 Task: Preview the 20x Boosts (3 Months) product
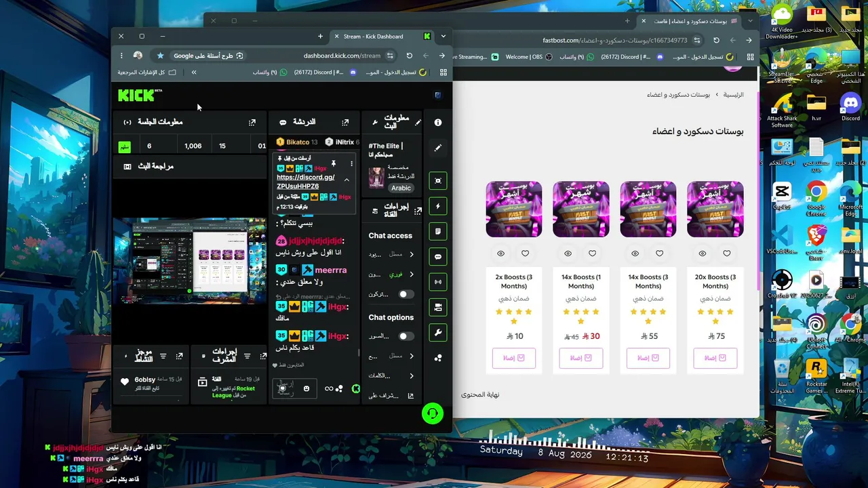pos(702,253)
